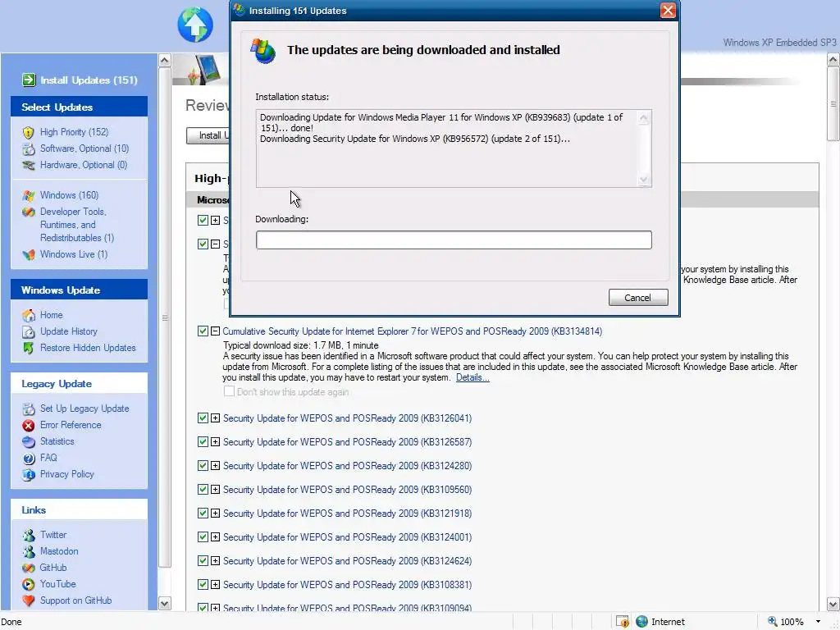The height and width of the screenshot is (630, 840).
Task: Uncheck the KB3124280 security update
Action: [x=203, y=466]
